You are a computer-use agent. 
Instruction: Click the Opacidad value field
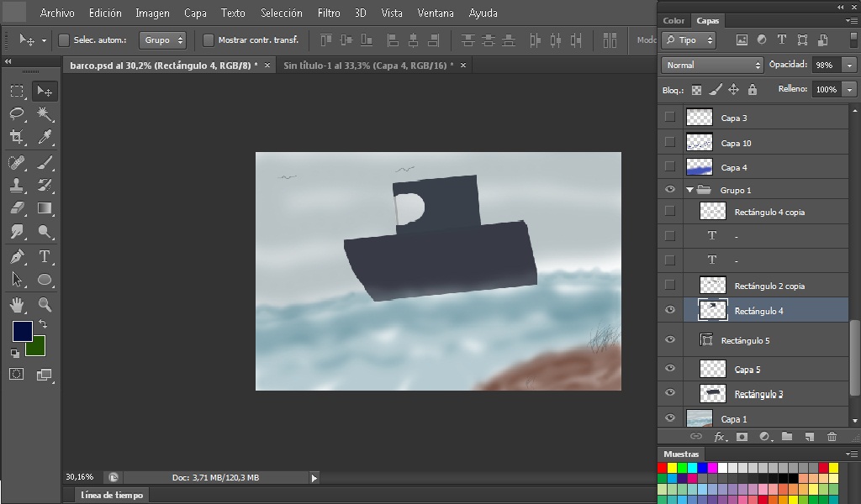click(x=824, y=65)
